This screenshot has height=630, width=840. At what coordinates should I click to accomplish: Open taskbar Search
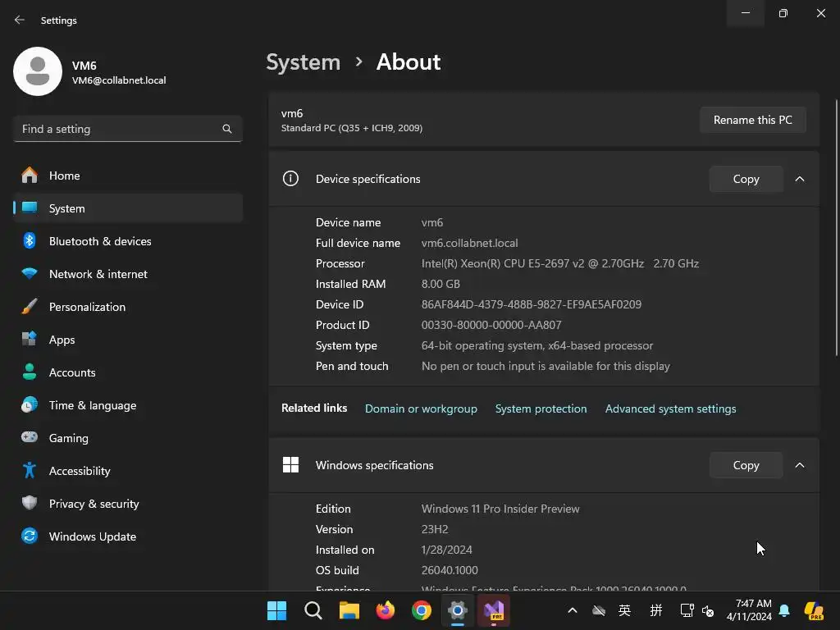tap(313, 610)
